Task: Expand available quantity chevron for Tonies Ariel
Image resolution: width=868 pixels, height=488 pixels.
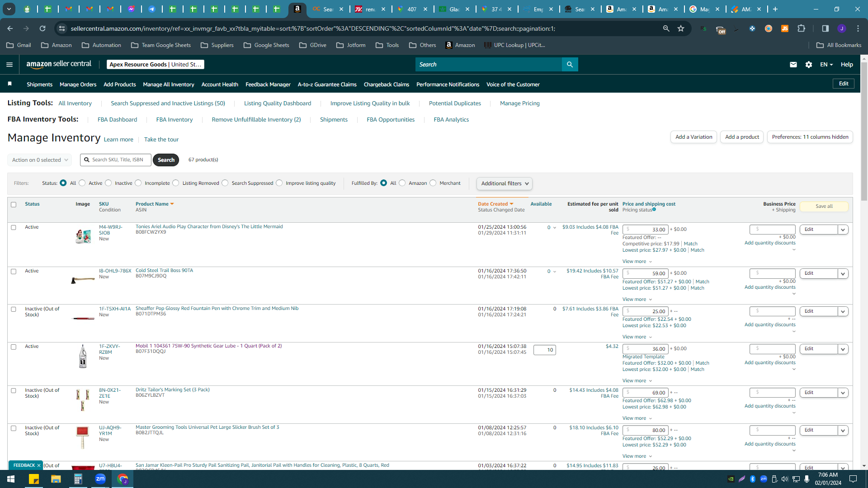Action: [x=555, y=228]
